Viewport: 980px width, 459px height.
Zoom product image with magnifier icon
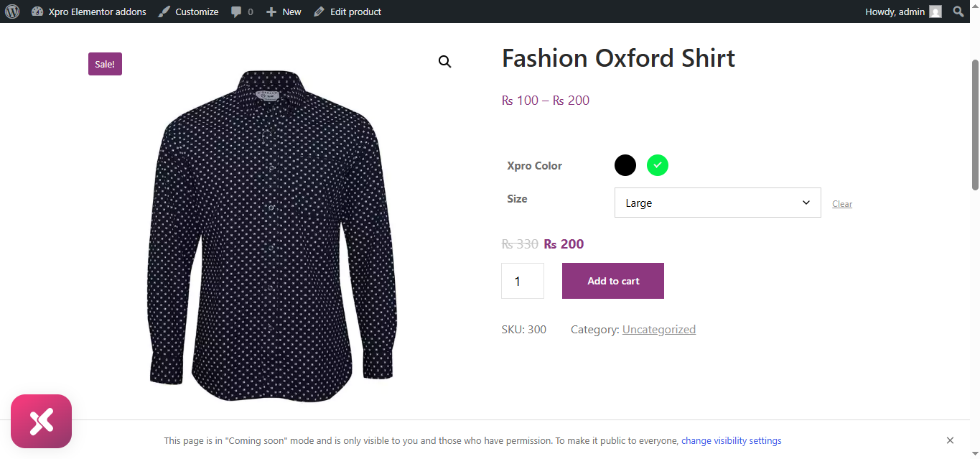[445, 62]
